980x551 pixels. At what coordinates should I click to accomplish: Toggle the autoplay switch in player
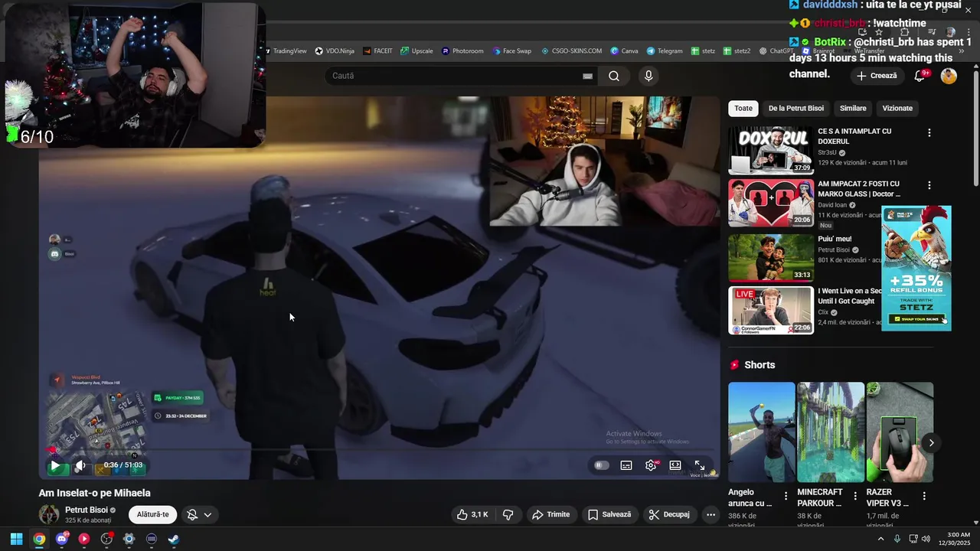(x=602, y=465)
